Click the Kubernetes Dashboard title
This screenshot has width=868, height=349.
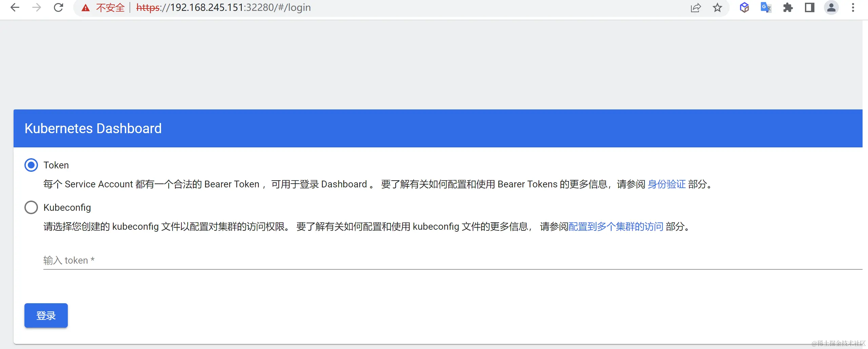[93, 128]
